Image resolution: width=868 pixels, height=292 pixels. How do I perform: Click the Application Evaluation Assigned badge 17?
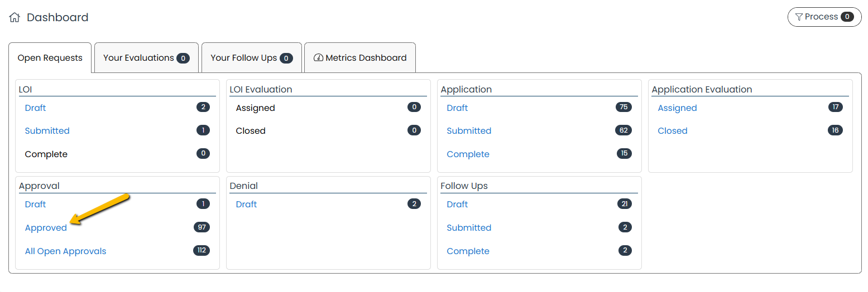click(836, 107)
